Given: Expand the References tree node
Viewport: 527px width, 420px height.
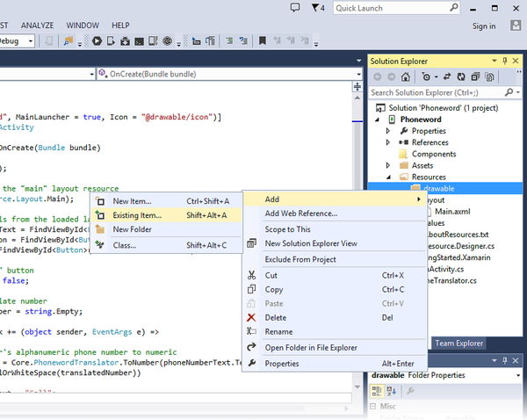Looking at the screenshot, I should (x=388, y=142).
